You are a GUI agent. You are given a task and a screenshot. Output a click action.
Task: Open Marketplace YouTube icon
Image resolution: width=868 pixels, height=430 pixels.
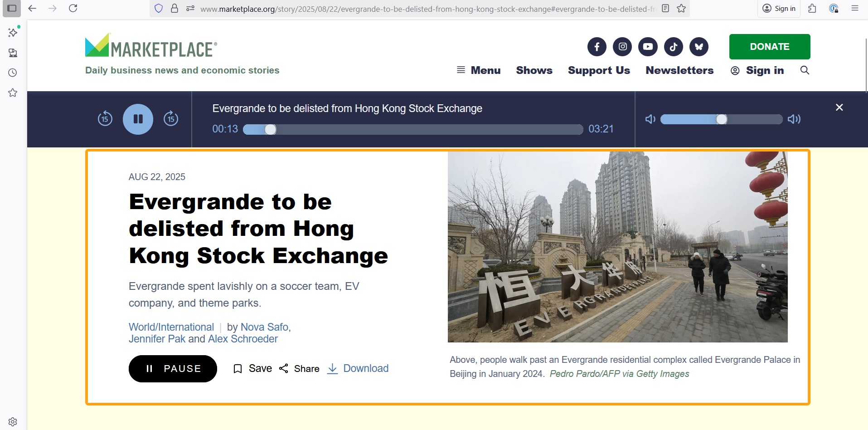(x=648, y=47)
